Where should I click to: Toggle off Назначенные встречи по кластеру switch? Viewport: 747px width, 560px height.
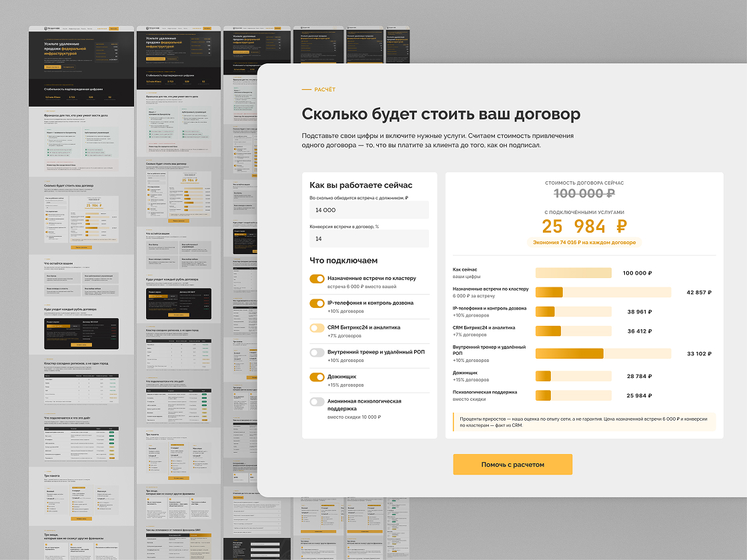point(317,279)
